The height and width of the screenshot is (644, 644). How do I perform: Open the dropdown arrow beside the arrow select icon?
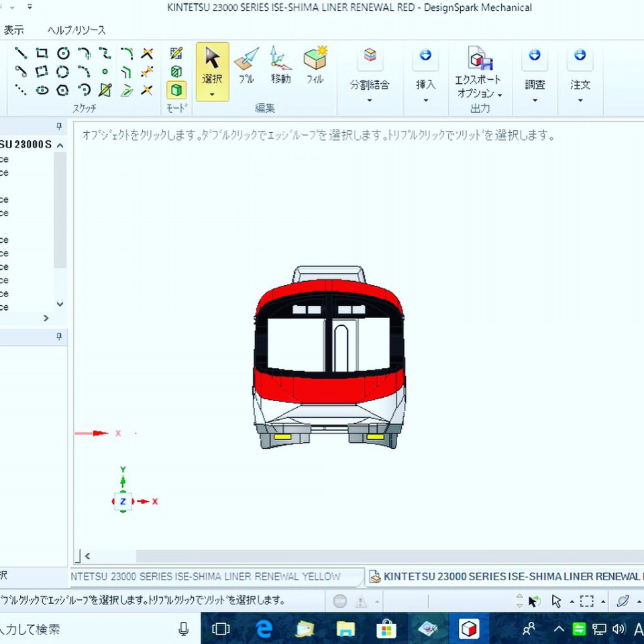[x=572, y=602]
